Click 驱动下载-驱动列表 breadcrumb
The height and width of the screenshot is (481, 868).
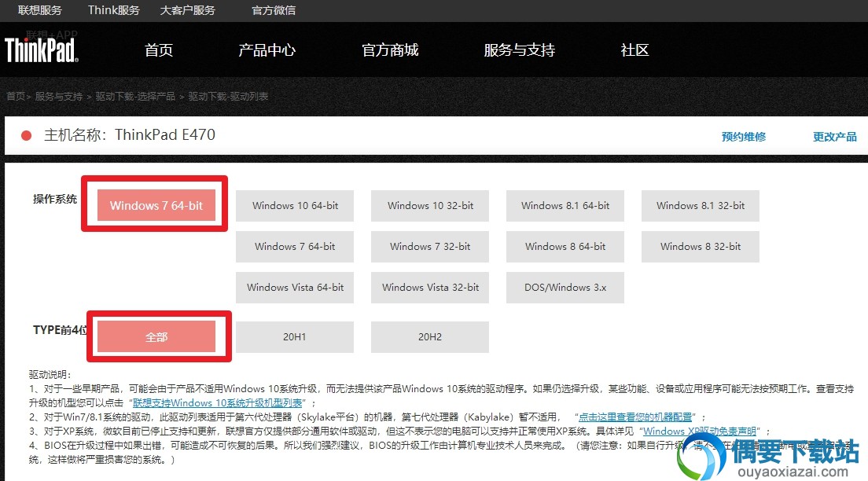click(x=228, y=97)
